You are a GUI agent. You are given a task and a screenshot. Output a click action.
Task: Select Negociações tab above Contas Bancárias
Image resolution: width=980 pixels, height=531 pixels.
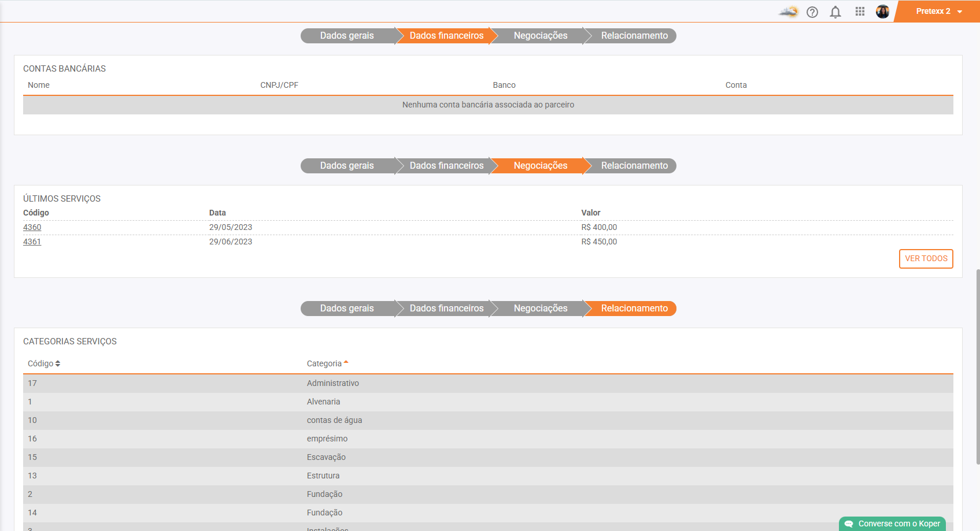pos(541,36)
